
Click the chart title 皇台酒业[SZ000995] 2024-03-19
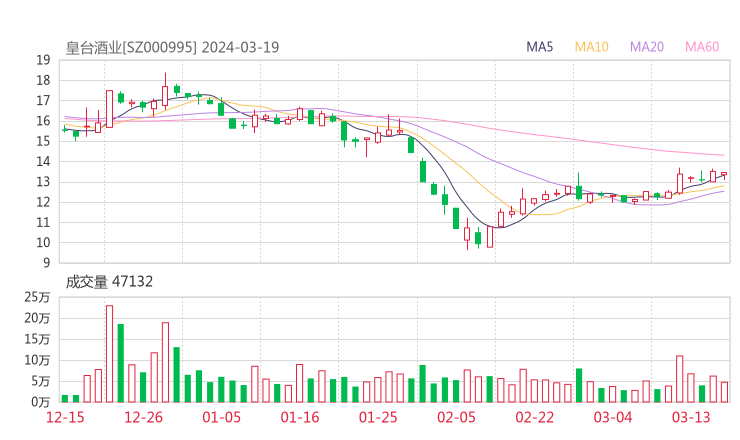pyautogui.click(x=172, y=47)
